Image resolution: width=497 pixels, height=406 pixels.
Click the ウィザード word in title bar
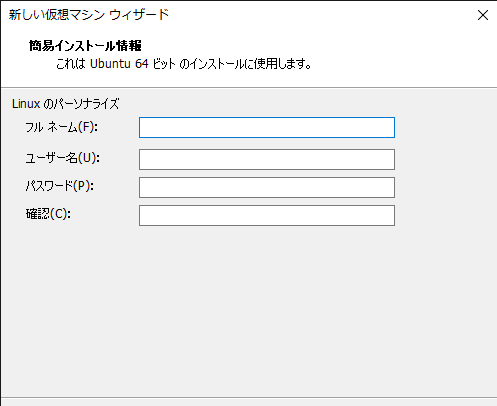point(139,15)
